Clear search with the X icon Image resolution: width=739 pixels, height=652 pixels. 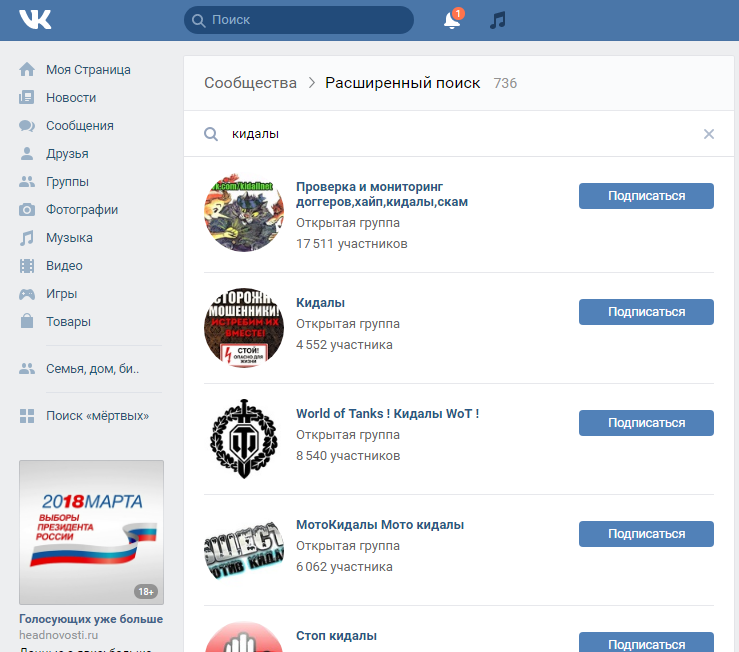point(709,134)
